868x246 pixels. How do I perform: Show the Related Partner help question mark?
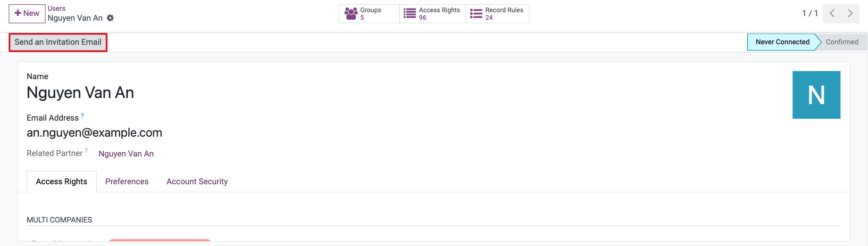[x=86, y=151]
